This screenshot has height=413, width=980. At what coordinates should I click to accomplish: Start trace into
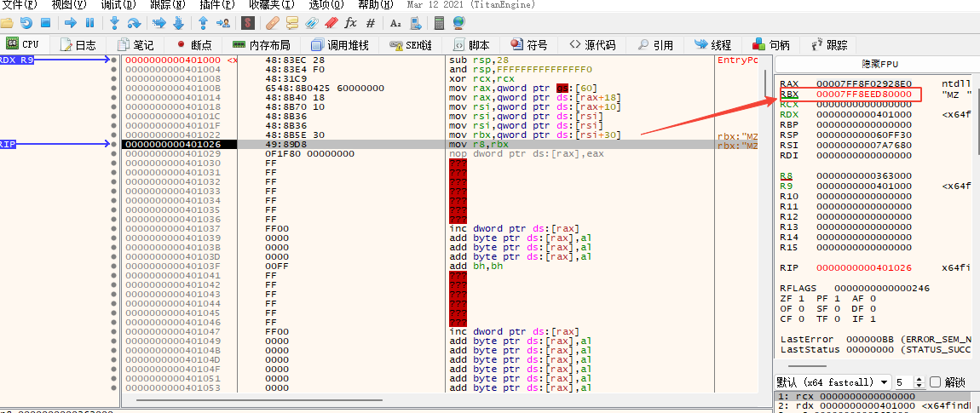click(x=159, y=23)
